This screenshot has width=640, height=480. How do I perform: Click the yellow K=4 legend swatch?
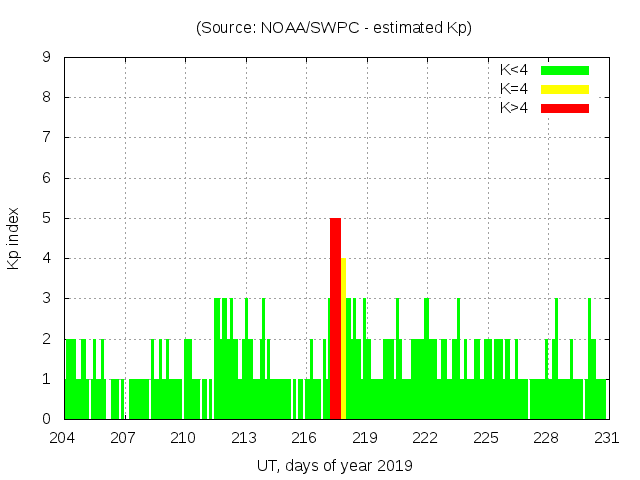coord(565,89)
